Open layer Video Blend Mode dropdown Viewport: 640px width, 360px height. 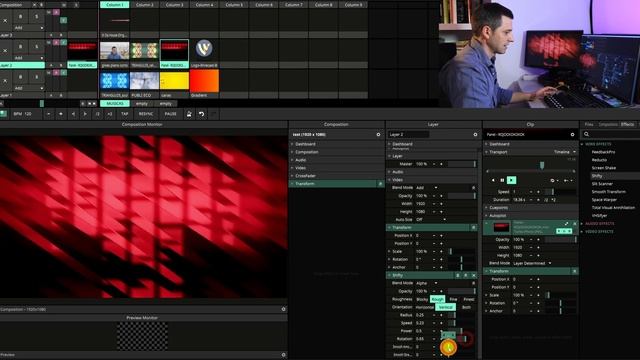427,188
